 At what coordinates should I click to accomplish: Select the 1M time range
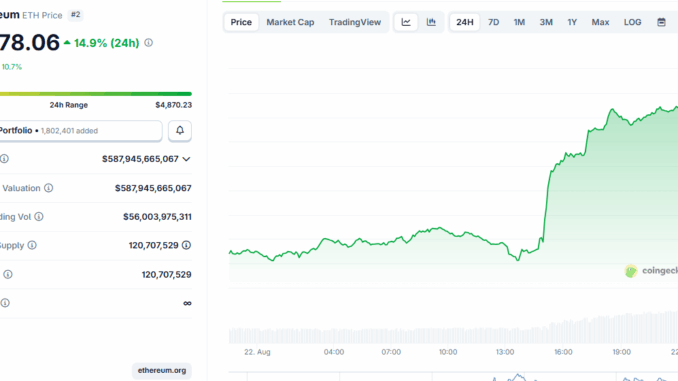(x=519, y=22)
